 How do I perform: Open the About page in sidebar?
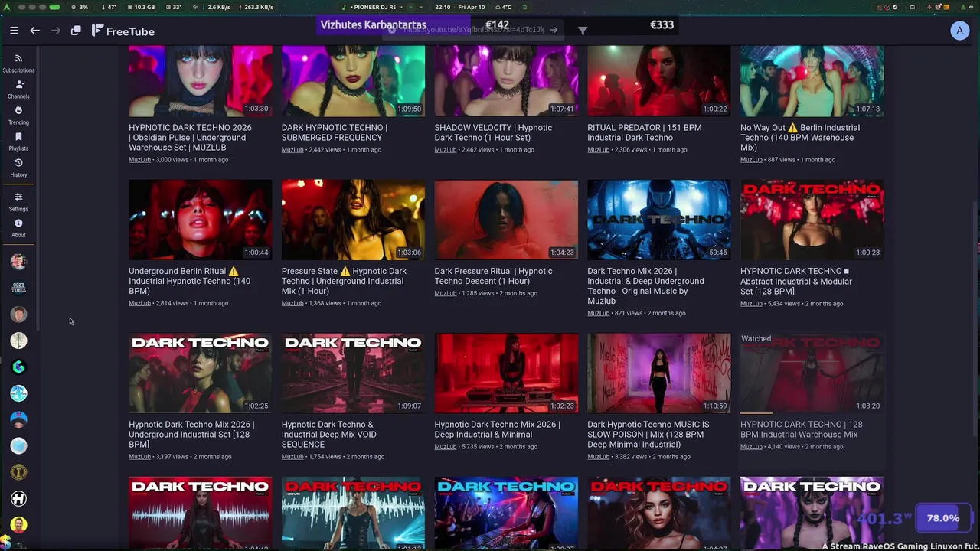[18, 228]
